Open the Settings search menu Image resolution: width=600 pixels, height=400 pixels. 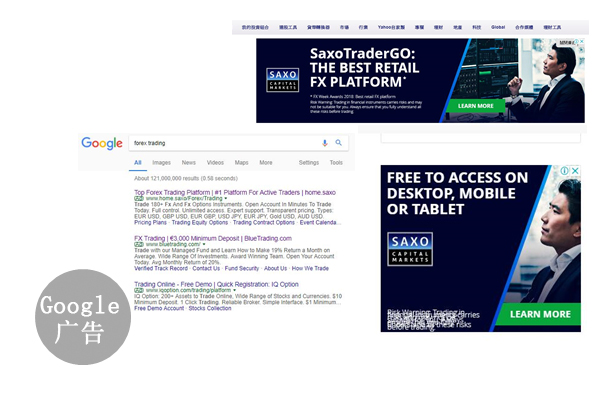tap(308, 162)
